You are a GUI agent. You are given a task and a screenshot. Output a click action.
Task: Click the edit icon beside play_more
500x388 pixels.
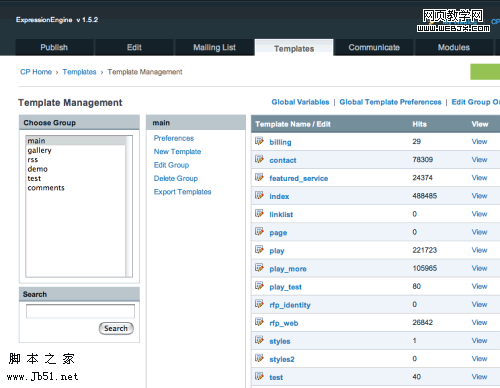(259, 268)
